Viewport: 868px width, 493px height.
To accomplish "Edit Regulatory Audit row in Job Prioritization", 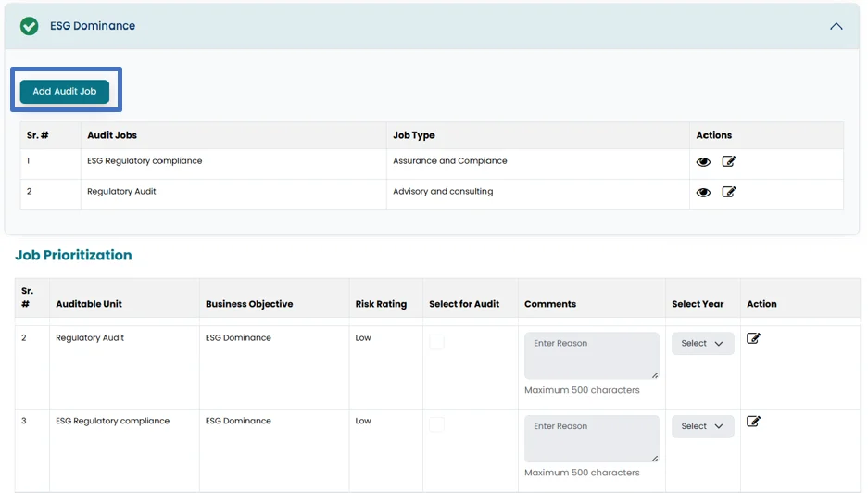I will [753, 338].
